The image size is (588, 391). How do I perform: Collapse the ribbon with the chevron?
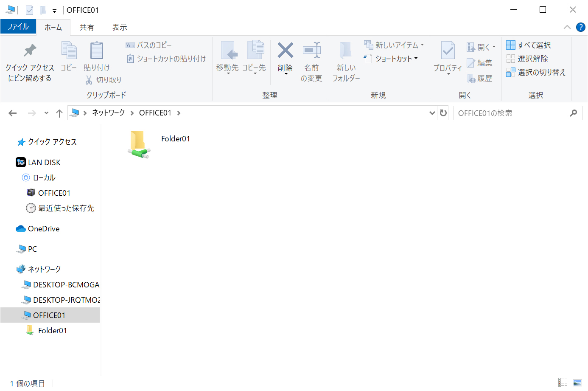(x=567, y=27)
